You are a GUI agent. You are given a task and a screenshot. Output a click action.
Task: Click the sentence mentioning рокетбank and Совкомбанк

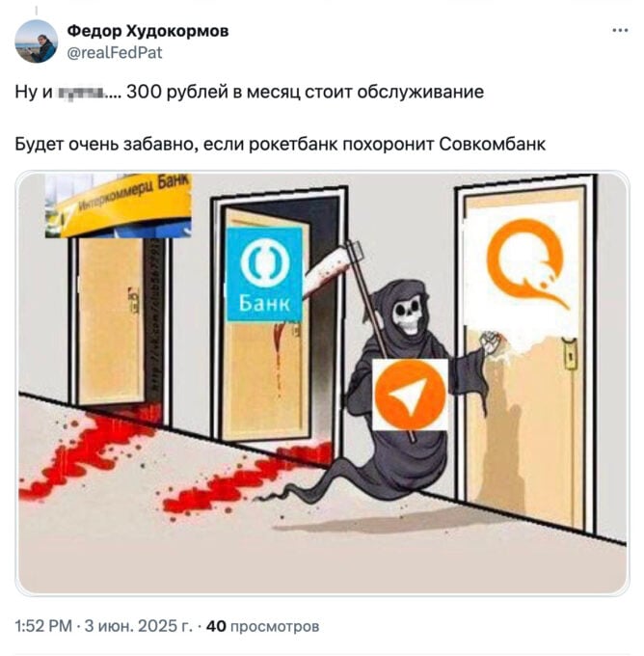(281, 145)
